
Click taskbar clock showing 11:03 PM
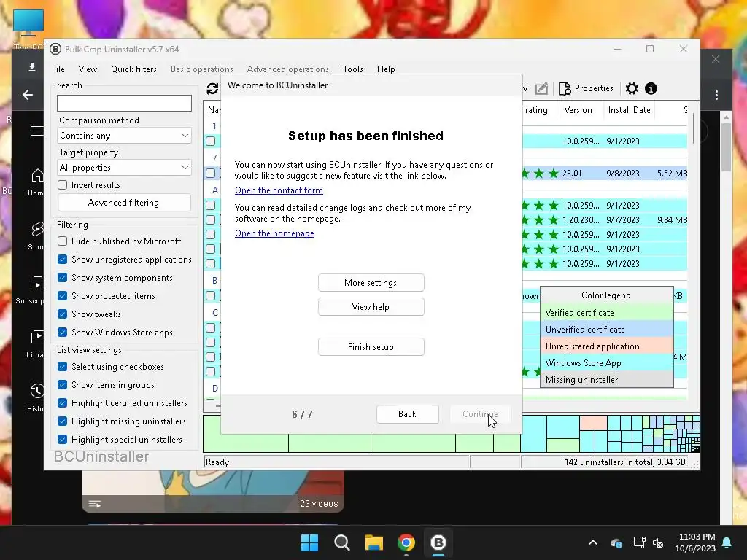695,542
